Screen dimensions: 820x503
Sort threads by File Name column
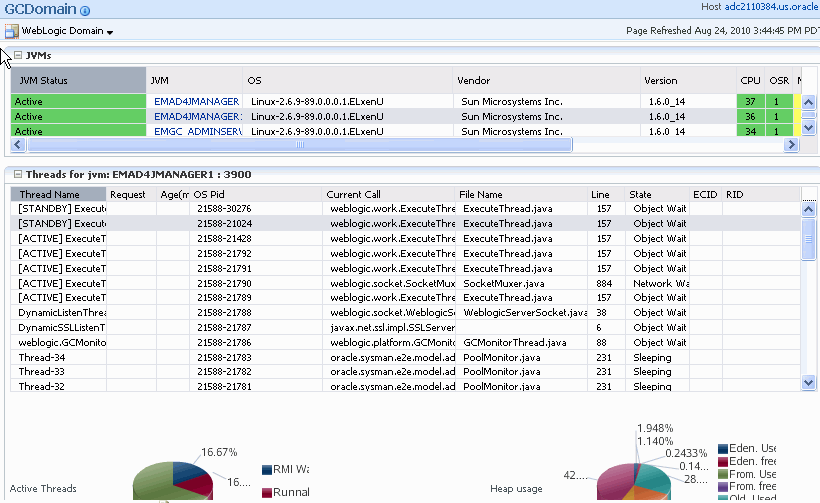coord(521,195)
